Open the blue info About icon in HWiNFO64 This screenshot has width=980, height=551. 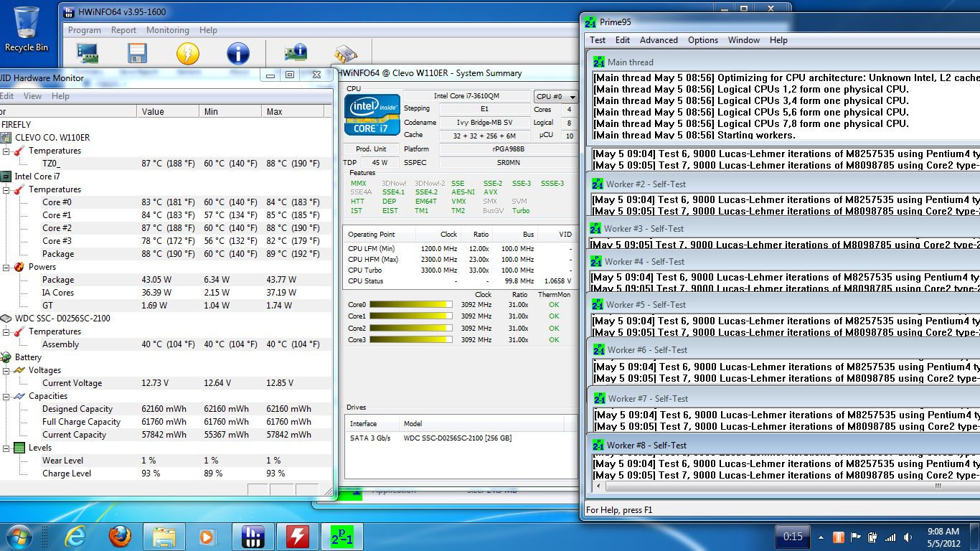point(237,54)
